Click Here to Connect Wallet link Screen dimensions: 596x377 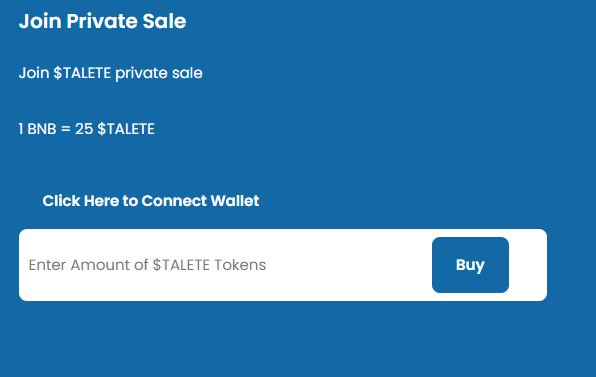[151, 201]
